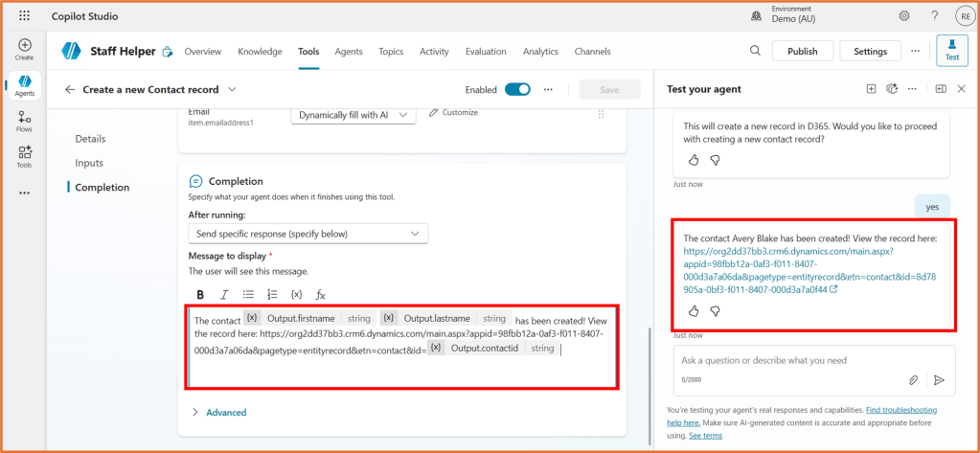Switch to the Topics tab
The width and height of the screenshot is (980, 453).
click(390, 52)
